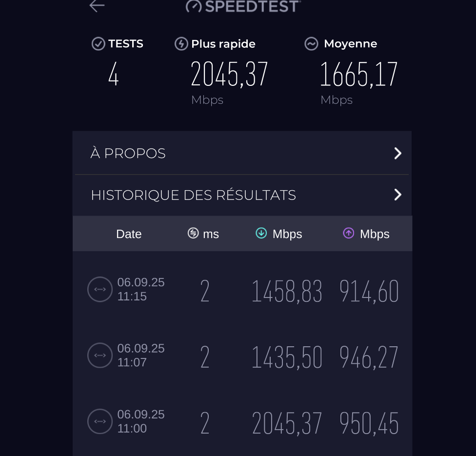This screenshot has height=456, width=476.
Task: Open the 06.09.25 11:00 test entry
Action: tap(141, 421)
